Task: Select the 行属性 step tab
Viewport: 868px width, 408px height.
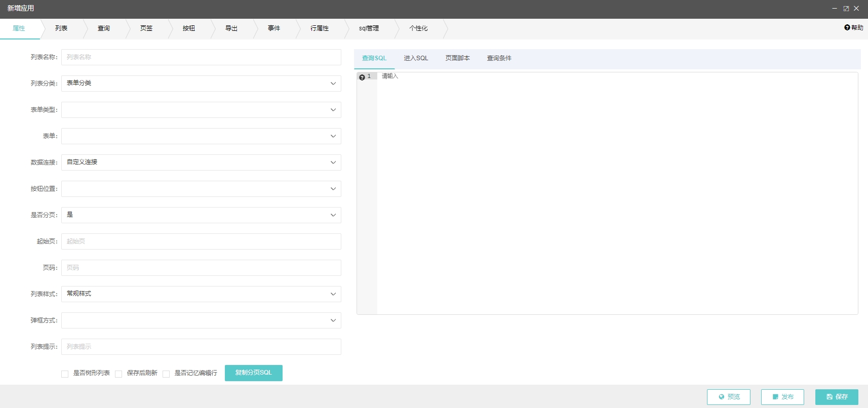Action: (320, 28)
